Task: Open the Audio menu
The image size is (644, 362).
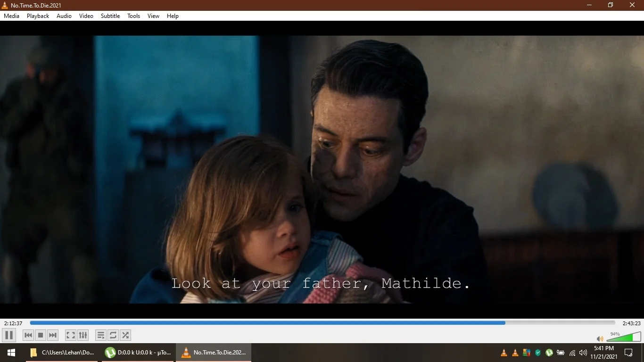Action: click(x=64, y=16)
